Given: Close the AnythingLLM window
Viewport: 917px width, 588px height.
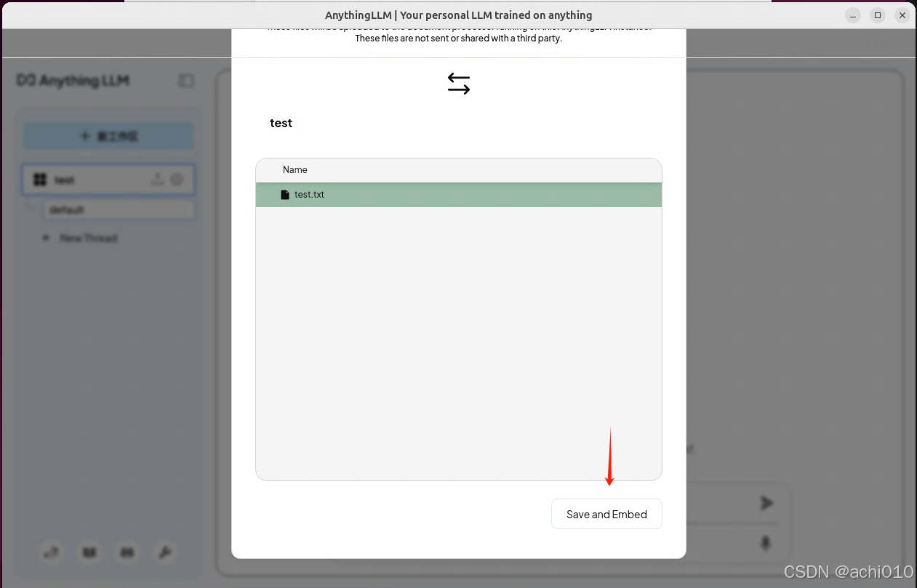Looking at the screenshot, I should tap(902, 15).
